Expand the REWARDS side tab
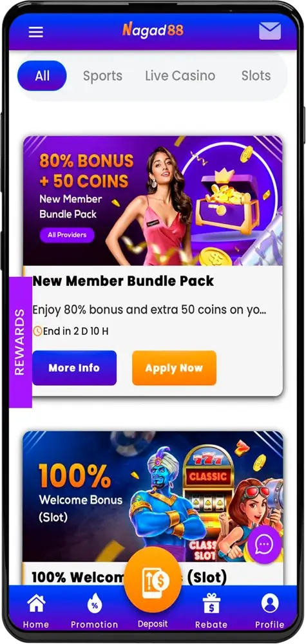 (20, 342)
